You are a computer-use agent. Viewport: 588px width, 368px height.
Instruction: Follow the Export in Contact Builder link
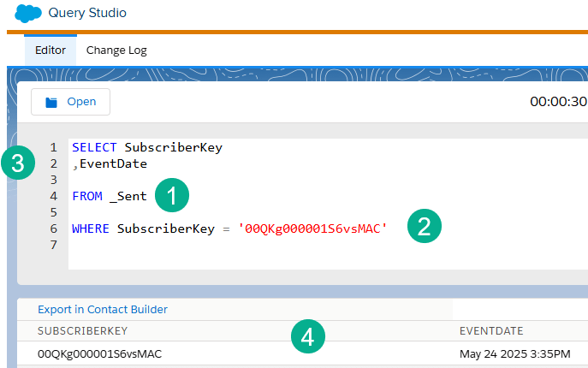tap(103, 309)
